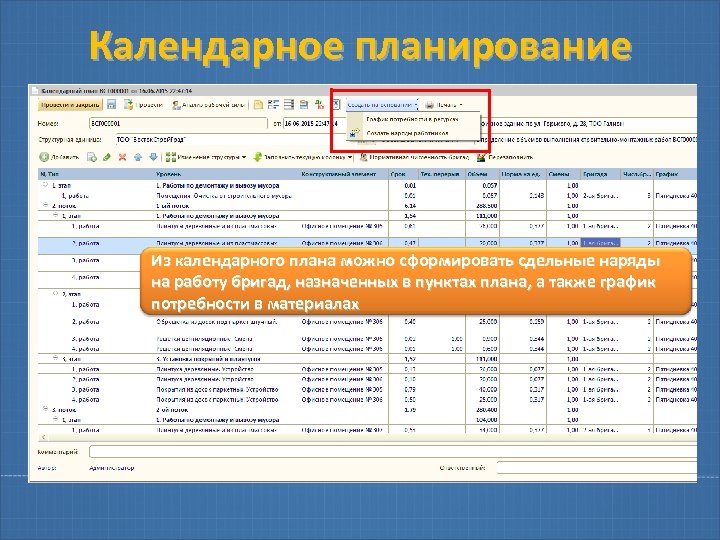This screenshot has width=720, height=540.
Task: Click the Провести и закрыть button
Action: (x=70, y=105)
